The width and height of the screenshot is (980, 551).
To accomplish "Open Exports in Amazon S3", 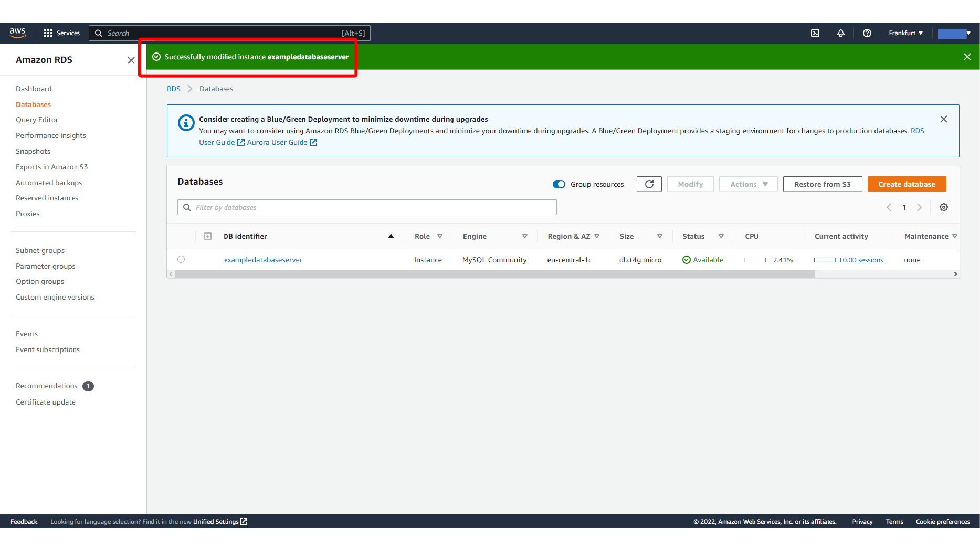I will [x=51, y=167].
